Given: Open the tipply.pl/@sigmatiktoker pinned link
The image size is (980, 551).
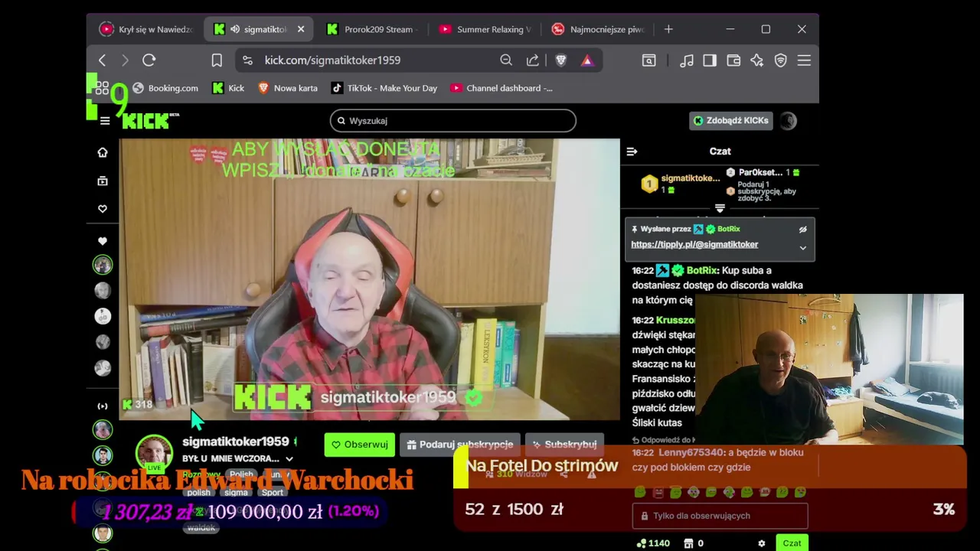Looking at the screenshot, I should [x=694, y=244].
